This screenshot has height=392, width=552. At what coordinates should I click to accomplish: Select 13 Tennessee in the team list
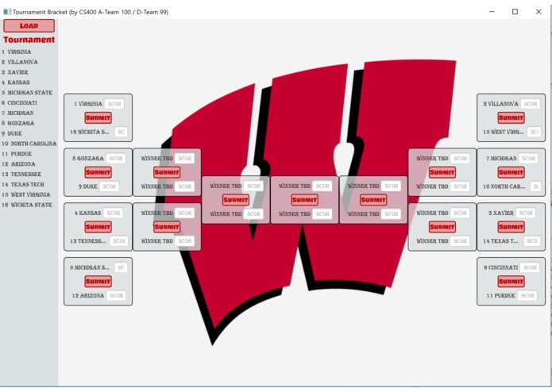coord(21,174)
